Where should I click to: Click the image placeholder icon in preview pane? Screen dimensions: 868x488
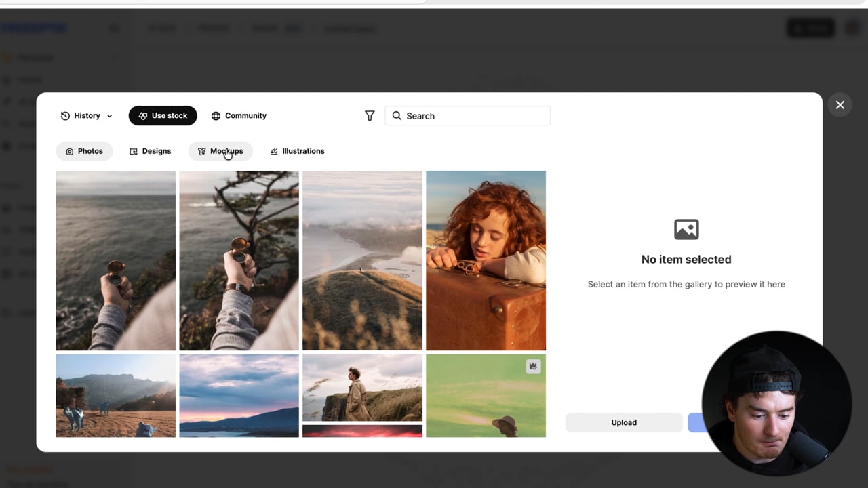[686, 229]
